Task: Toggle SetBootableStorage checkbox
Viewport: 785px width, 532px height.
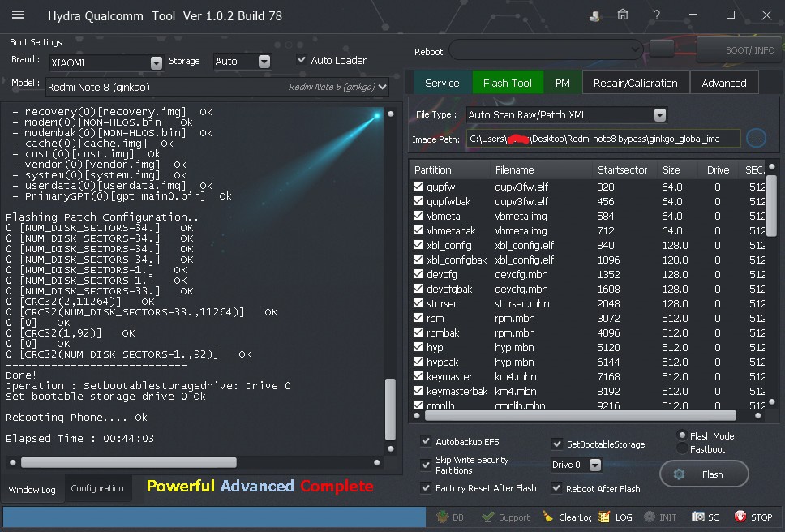Action: 556,444
